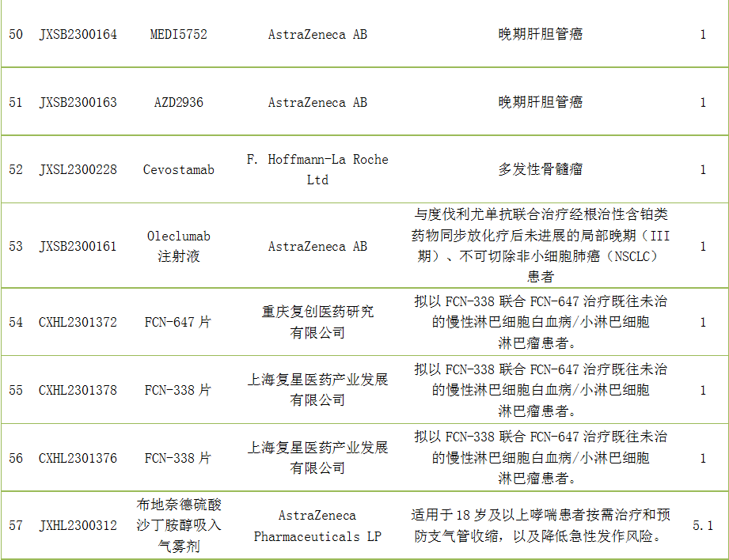Click acceptance number JXSB2300161
The image size is (729, 560).
point(78,246)
